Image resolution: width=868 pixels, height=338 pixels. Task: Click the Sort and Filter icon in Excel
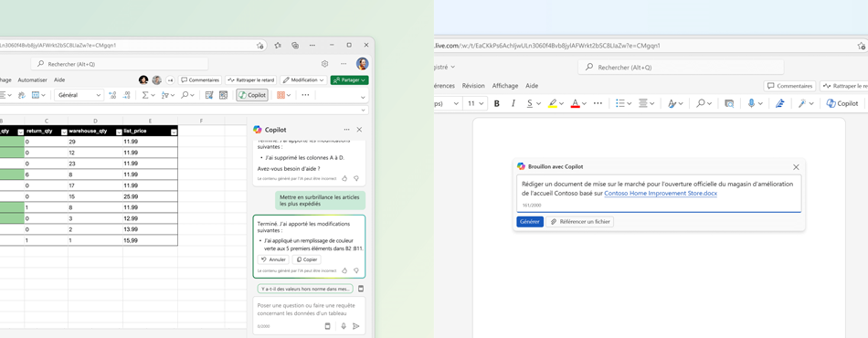pyautogui.click(x=164, y=95)
